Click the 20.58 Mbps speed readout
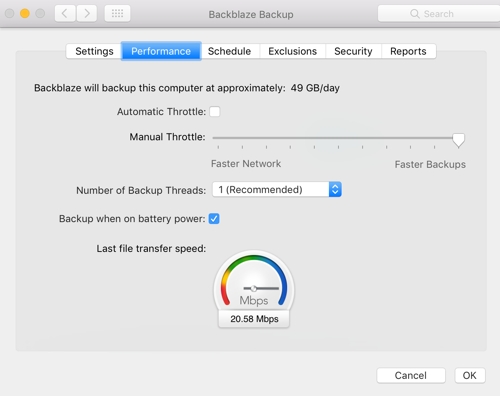Image resolution: width=500 pixels, height=396 pixels. [254, 319]
